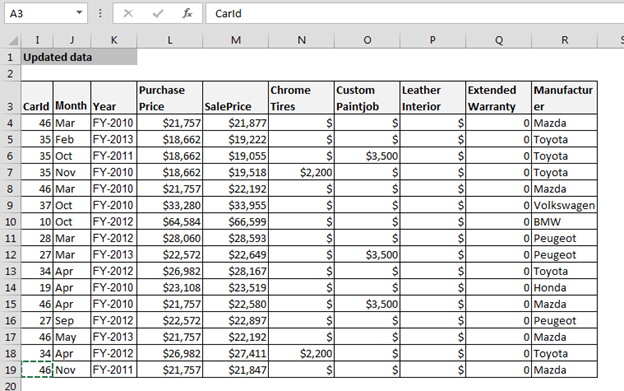Open the Insert Function fx dialog
624x391 pixels.
[x=187, y=14]
